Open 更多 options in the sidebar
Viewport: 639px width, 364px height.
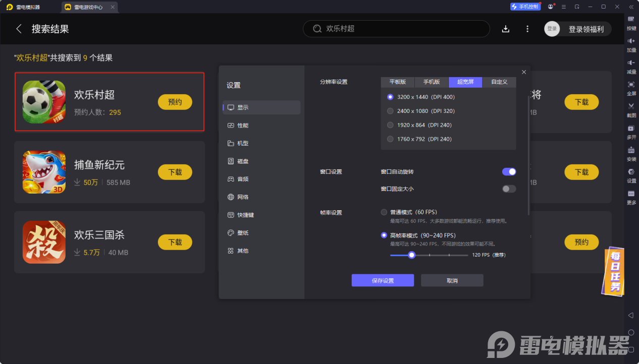coord(631,197)
